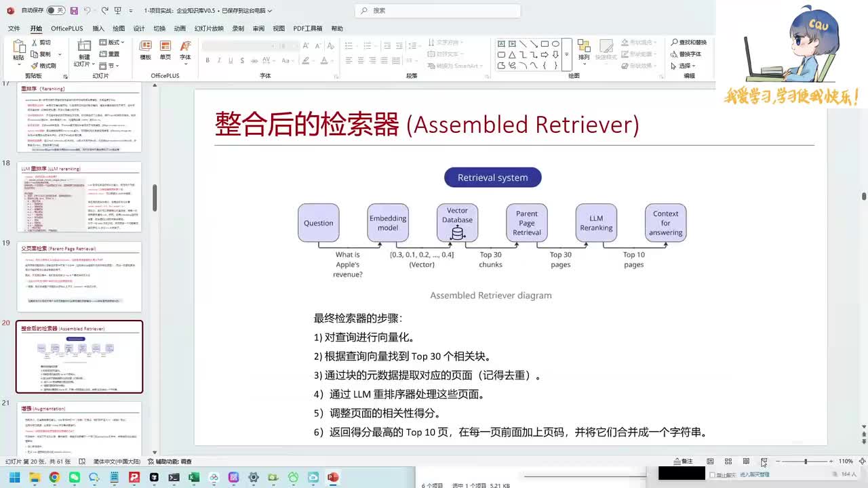
Task: Click the Slideshow view icon in status bar
Action: point(764,462)
